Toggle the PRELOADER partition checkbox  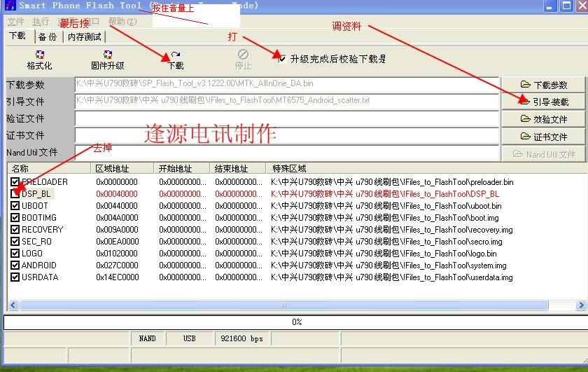pos(15,182)
